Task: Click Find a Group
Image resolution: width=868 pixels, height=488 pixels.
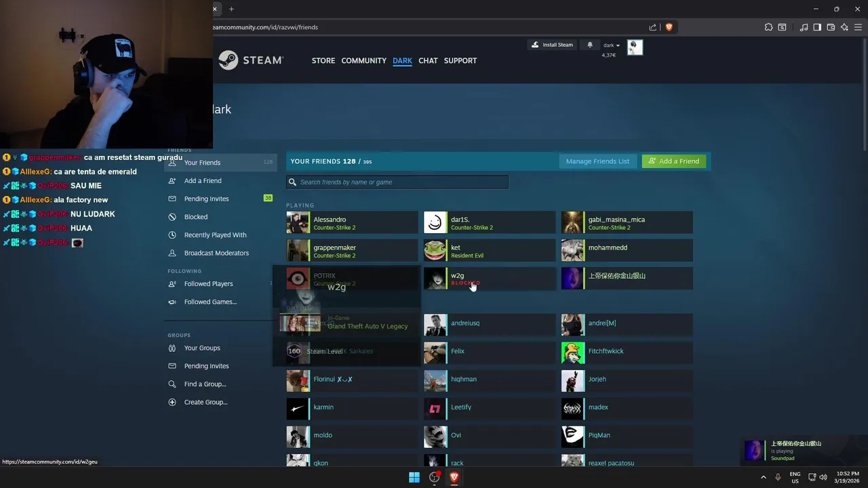Action: (x=220, y=384)
